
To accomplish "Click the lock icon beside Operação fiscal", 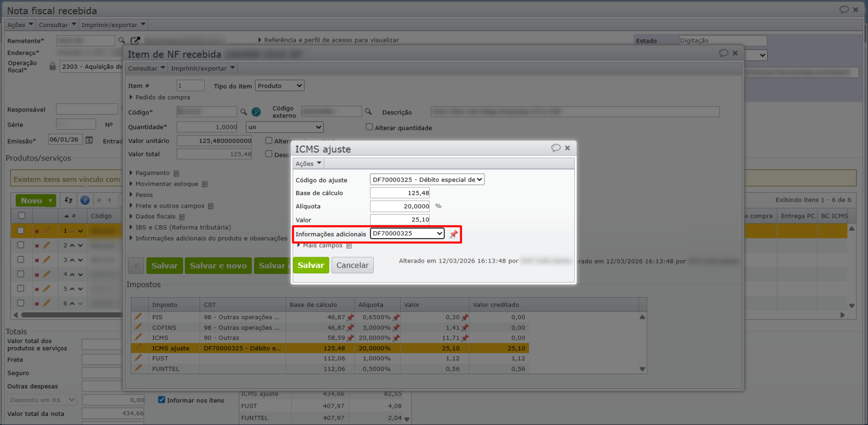I will (x=52, y=66).
